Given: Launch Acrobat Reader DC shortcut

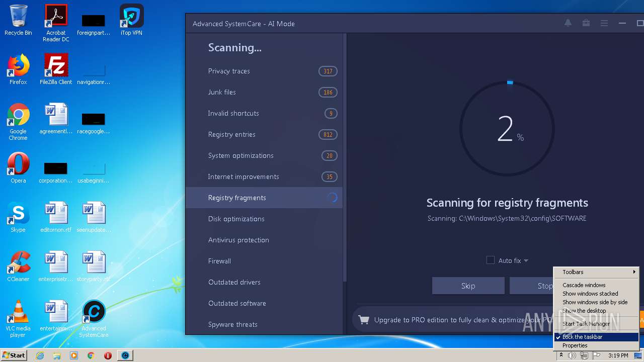Looking at the screenshot, I should coord(56,23).
